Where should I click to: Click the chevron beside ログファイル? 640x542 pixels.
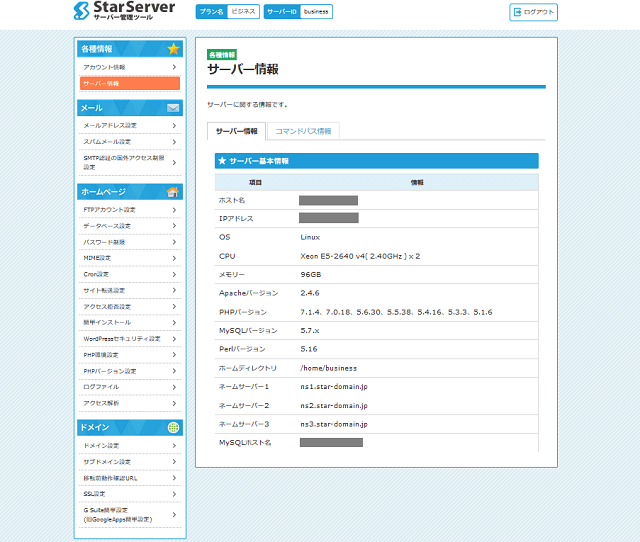click(x=174, y=387)
